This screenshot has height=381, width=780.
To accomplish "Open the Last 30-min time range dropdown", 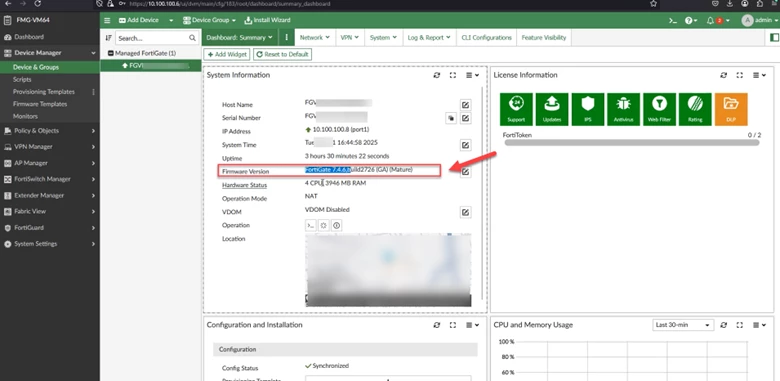I will [683, 325].
